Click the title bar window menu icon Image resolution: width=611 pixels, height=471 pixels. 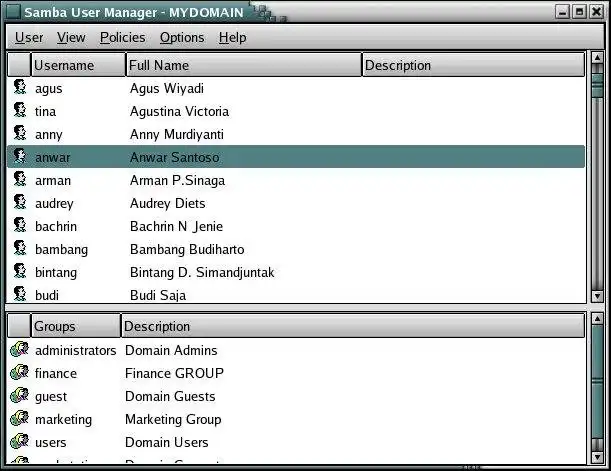pyautogui.click(x=13, y=12)
